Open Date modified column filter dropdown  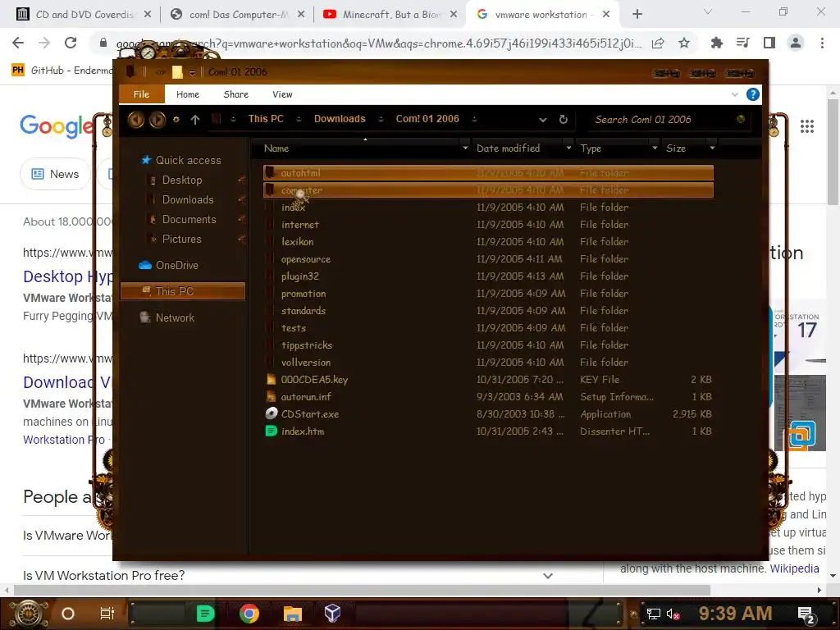click(568, 148)
